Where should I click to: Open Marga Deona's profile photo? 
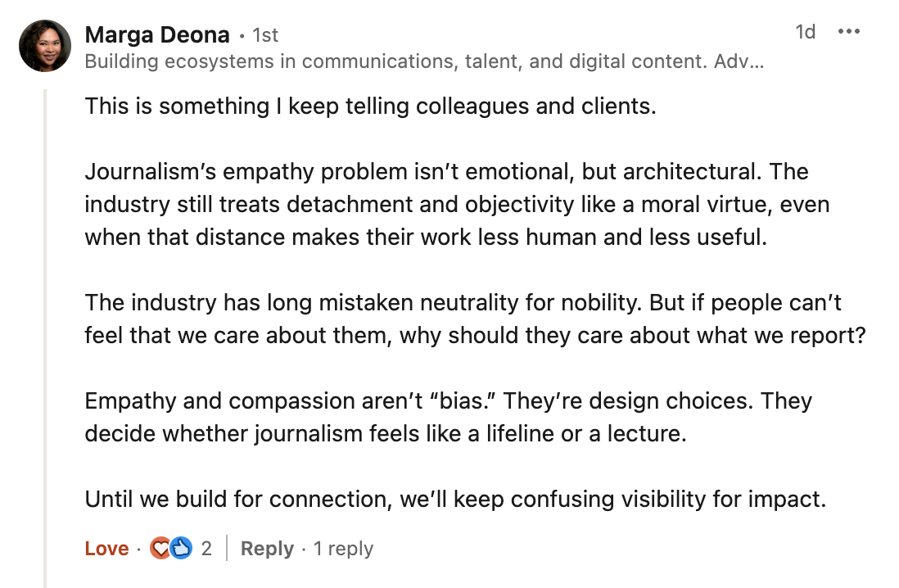point(45,46)
